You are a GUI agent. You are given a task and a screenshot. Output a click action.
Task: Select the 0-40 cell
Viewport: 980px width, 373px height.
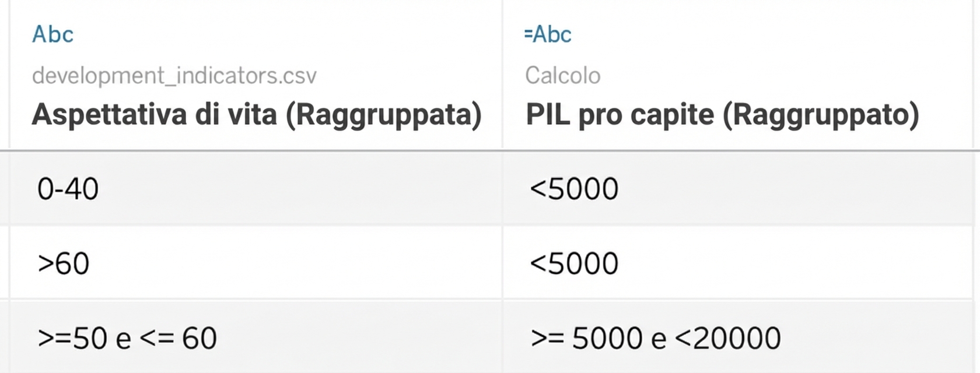(x=68, y=189)
